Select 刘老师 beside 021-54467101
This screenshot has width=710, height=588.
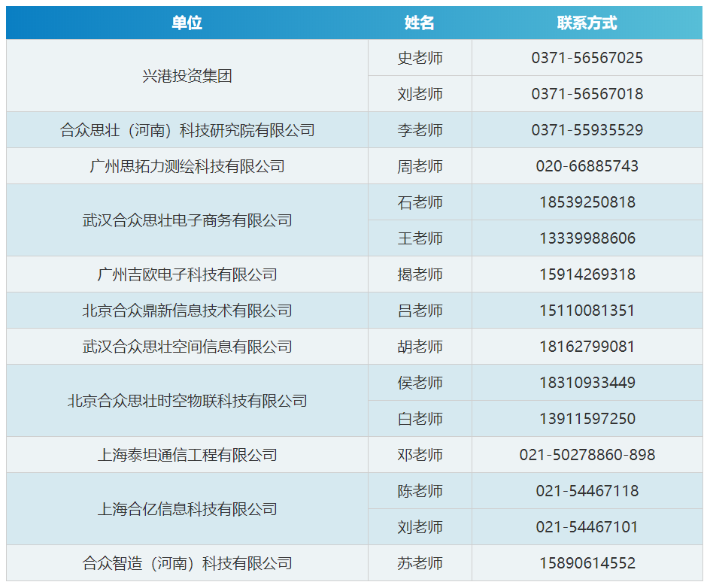tap(420, 527)
